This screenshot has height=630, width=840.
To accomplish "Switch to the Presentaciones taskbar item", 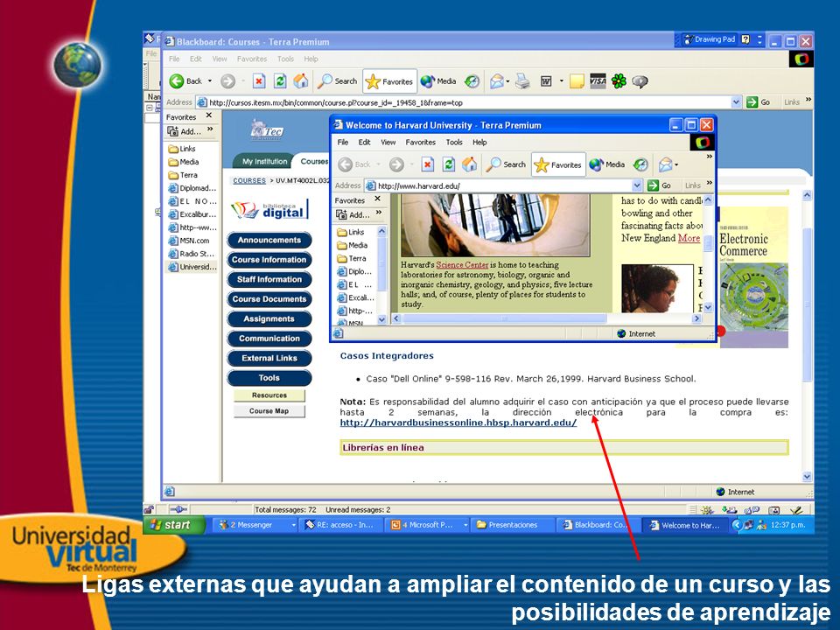I will pos(512,525).
